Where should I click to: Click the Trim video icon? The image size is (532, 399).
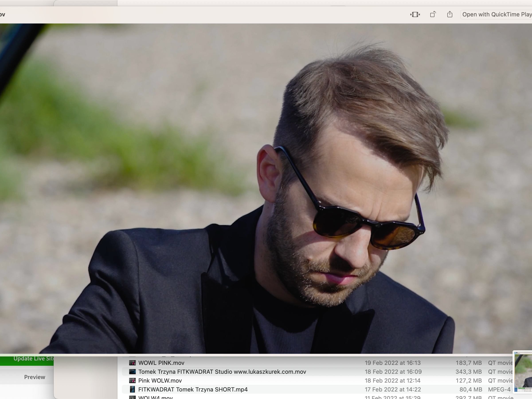pos(415,14)
